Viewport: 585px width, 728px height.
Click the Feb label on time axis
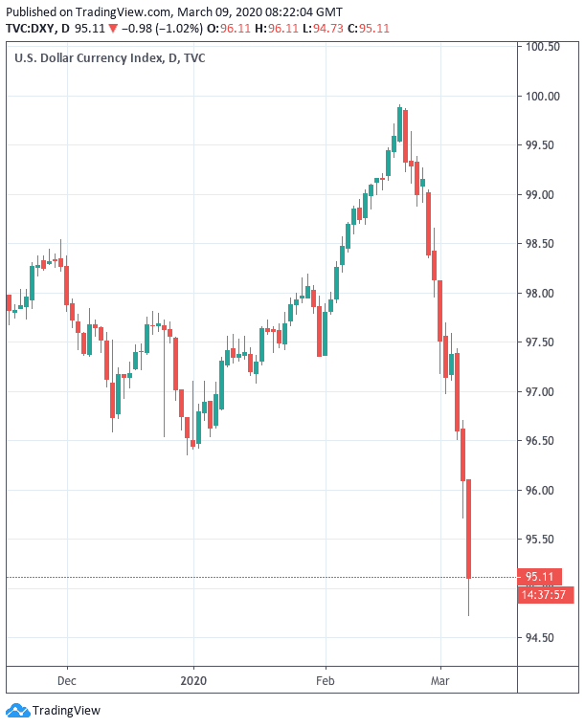click(325, 683)
